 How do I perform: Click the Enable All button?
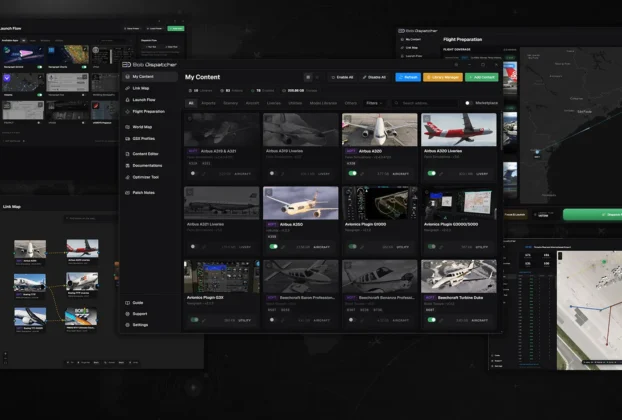(x=342, y=77)
